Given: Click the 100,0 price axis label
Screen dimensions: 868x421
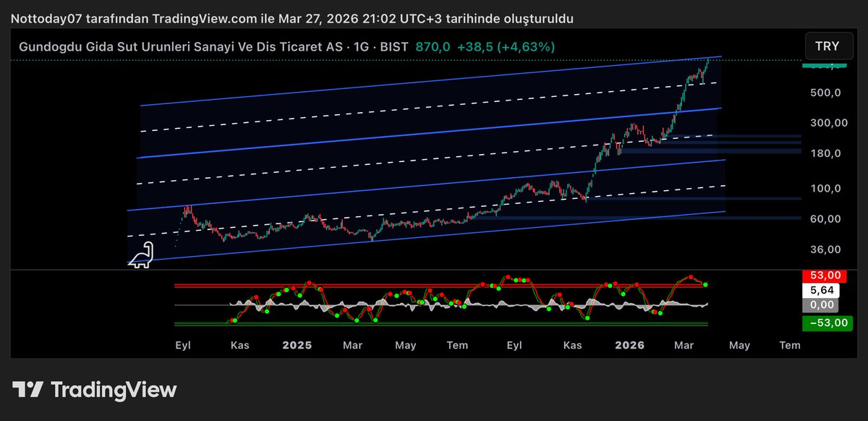Looking at the screenshot, I should [825, 189].
